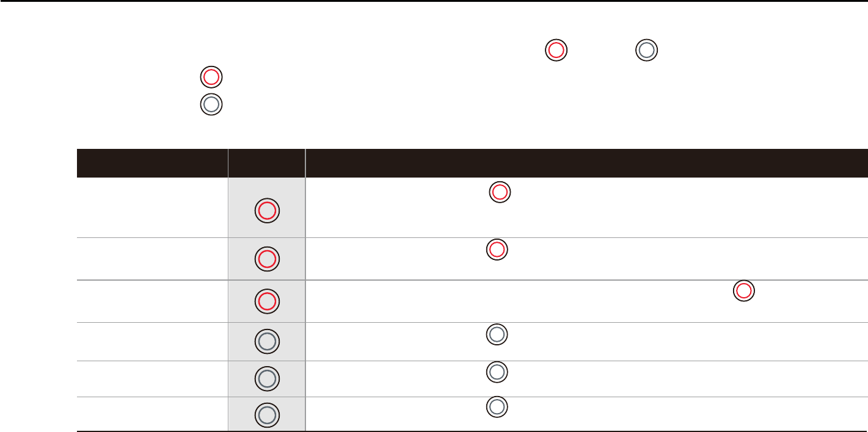Click the red indicator in the first row's shaded cell
The width and height of the screenshot is (868, 432).
tap(266, 211)
